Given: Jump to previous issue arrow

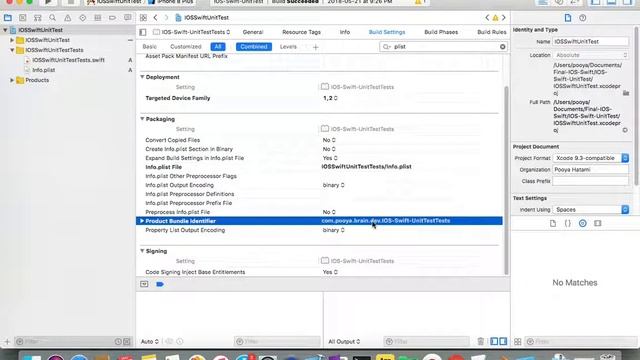Looking at the screenshot, I should [487, 18].
